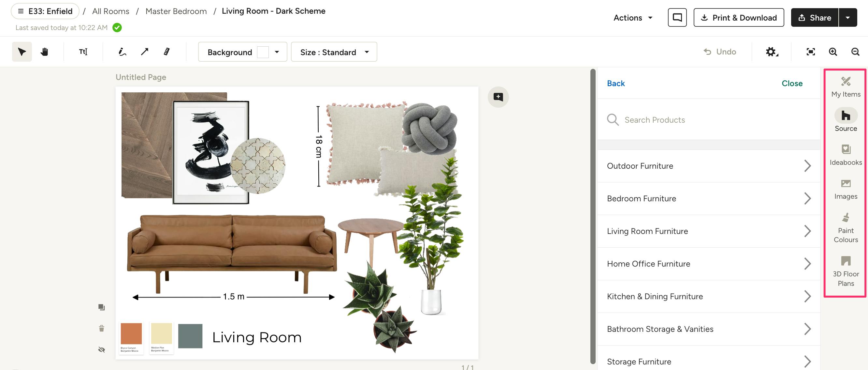Open the Paint Colours sidebar tab
868x370 pixels.
pos(846,228)
